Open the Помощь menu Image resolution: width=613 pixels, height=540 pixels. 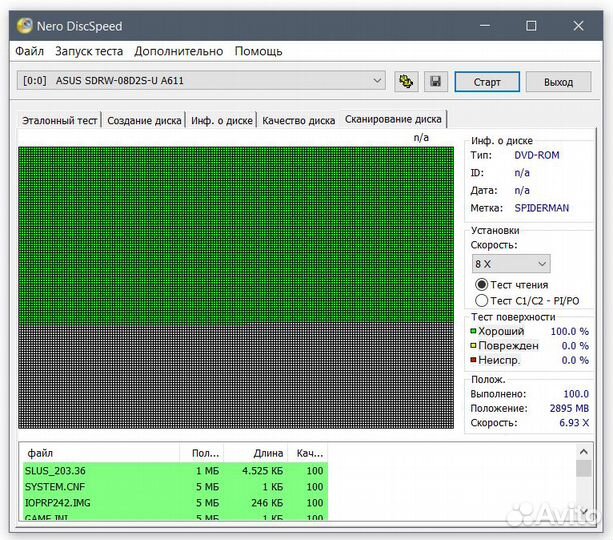click(x=258, y=51)
